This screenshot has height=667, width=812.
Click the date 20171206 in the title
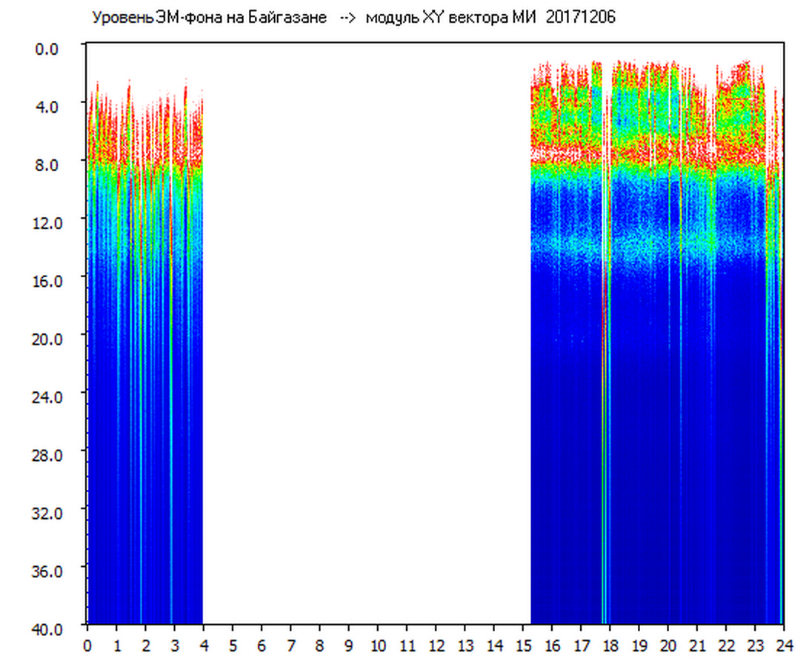[x=580, y=17]
